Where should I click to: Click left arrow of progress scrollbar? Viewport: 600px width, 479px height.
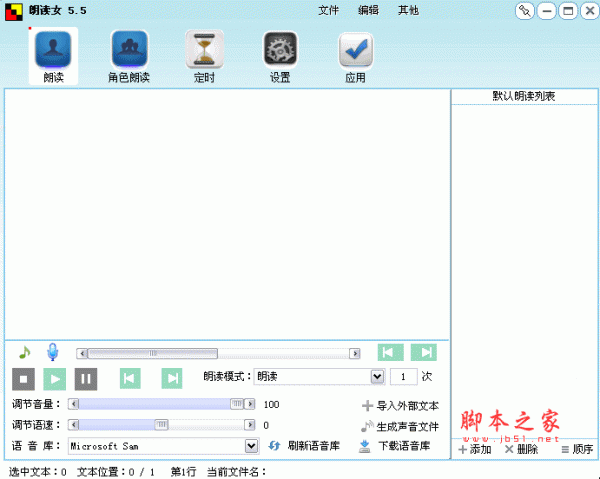(82, 354)
